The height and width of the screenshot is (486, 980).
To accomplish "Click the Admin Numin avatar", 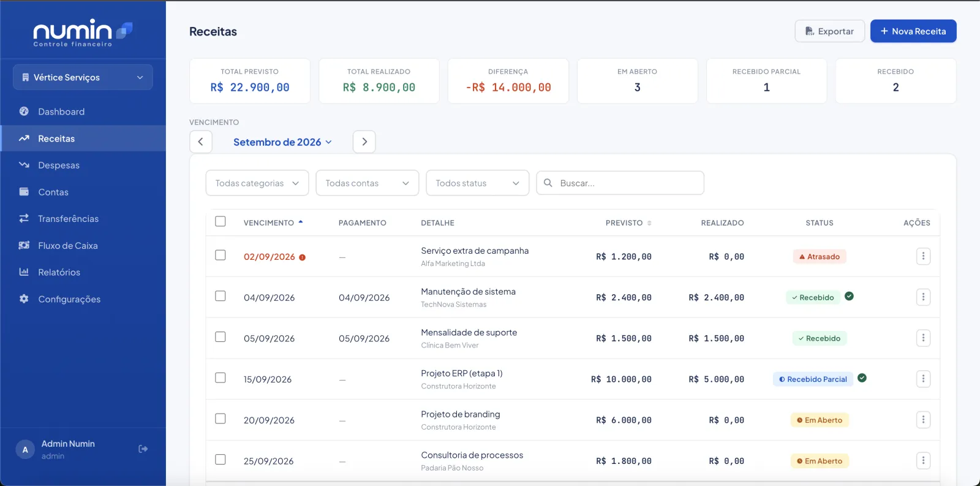I will (x=25, y=449).
